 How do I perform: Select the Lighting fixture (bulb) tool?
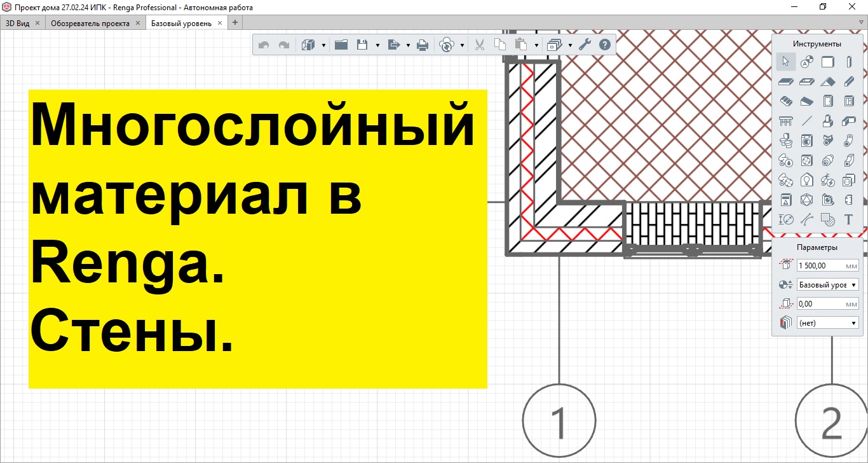point(807,180)
